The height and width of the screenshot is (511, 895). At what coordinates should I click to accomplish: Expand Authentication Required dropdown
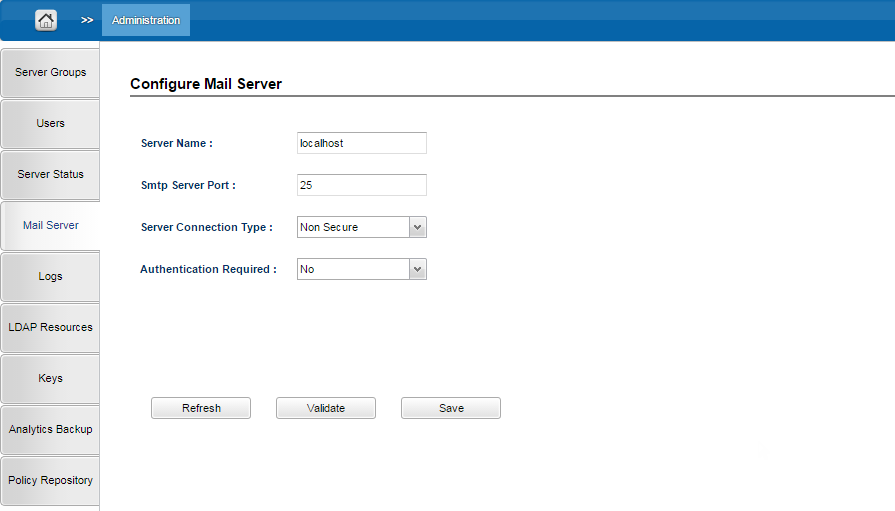click(x=362, y=269)
